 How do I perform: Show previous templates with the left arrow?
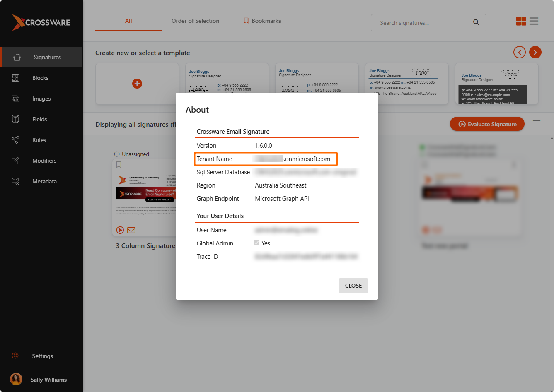(520, 52)
